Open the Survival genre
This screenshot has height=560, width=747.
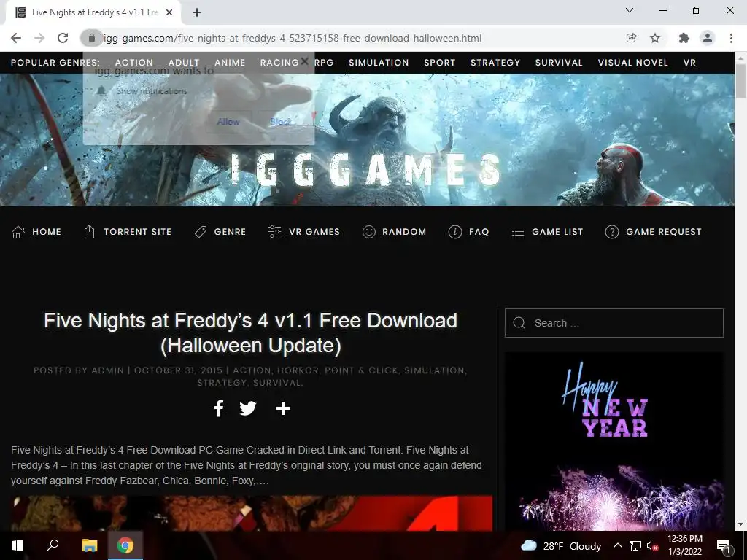[559, 63]
